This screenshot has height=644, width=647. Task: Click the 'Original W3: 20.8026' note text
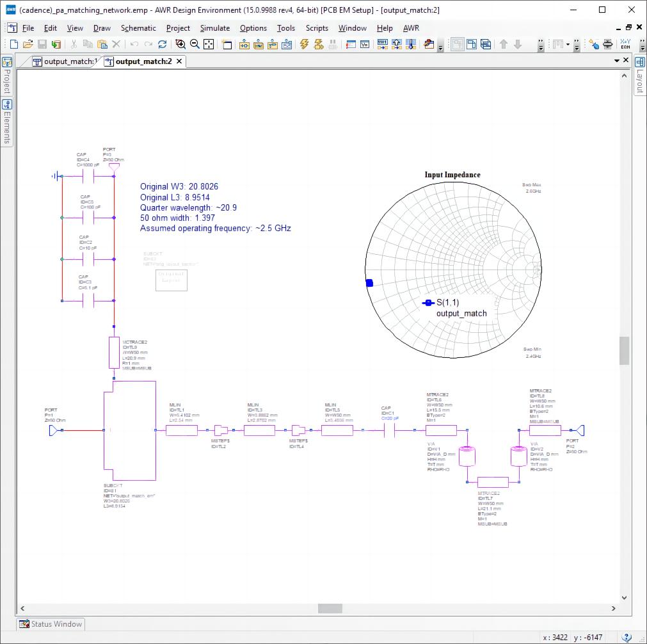(179, 186)
